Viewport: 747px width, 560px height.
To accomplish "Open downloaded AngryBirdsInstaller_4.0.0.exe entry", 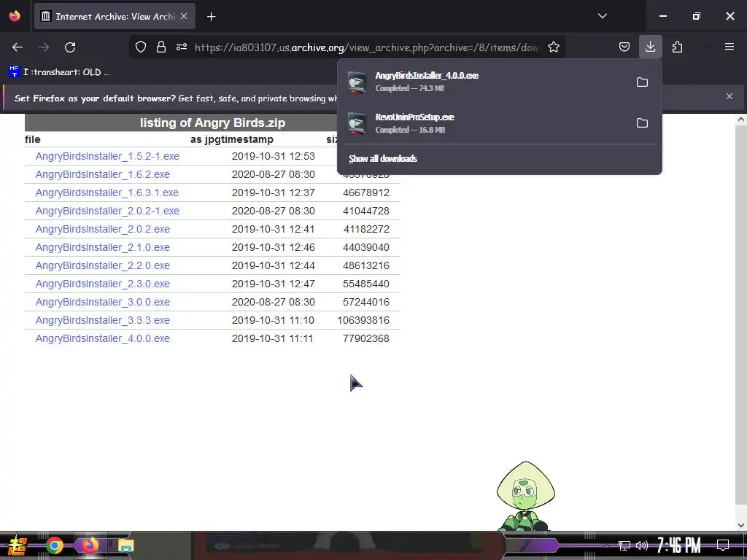I will coord(486,82).
